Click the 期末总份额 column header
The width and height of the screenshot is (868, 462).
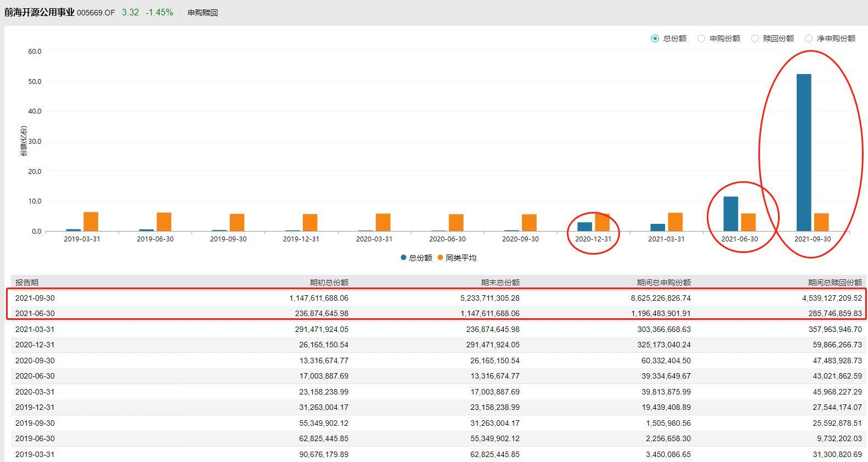500,283
